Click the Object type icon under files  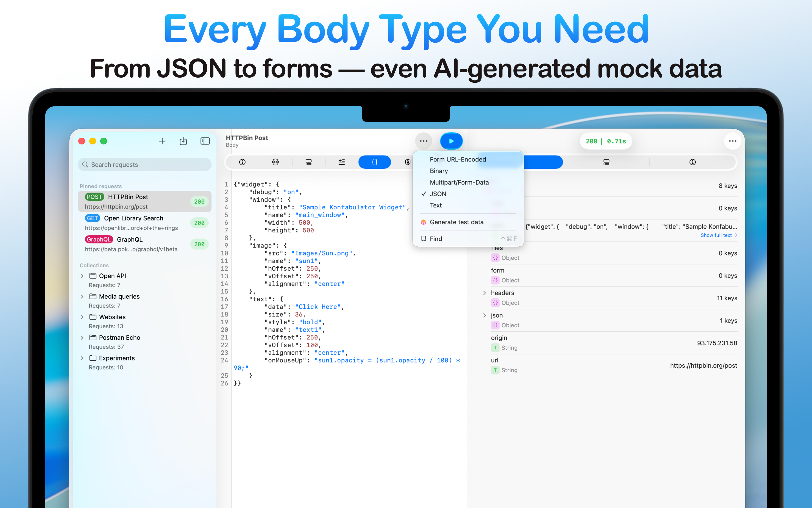click(x=495, y=258)
